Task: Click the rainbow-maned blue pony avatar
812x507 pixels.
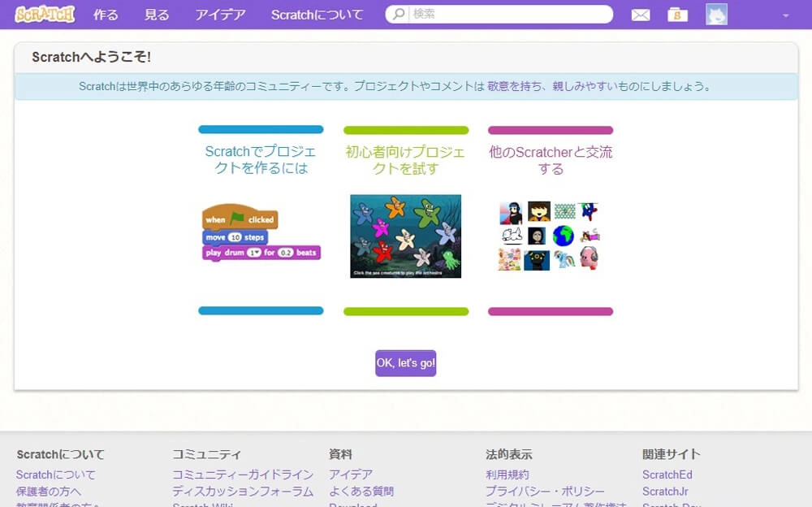Action: [564, 259]
